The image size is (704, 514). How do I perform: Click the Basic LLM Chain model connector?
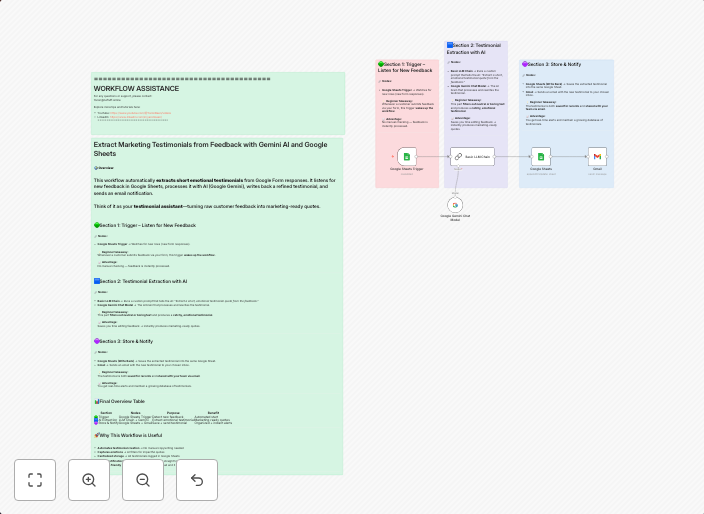click(458, 166)
